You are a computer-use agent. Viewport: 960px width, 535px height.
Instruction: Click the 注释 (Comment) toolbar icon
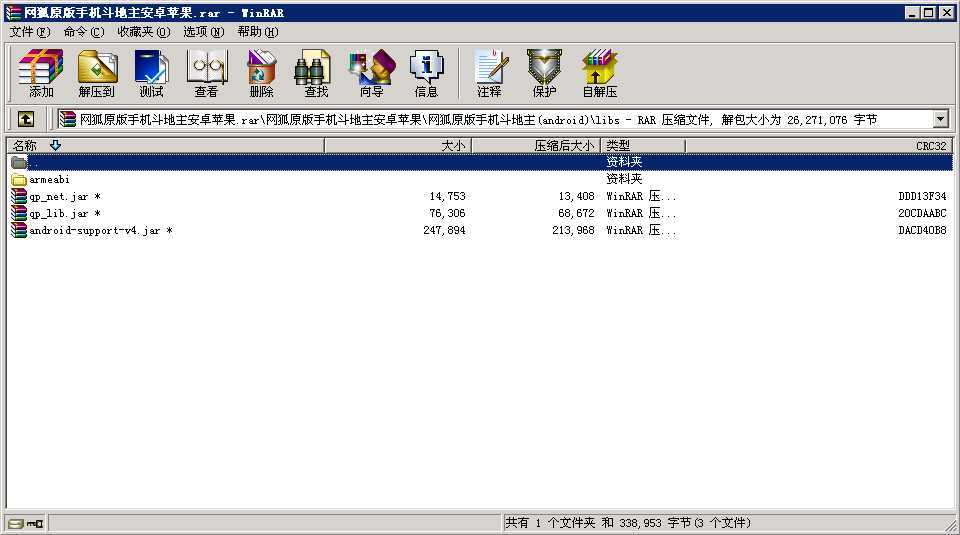point(489,74)
